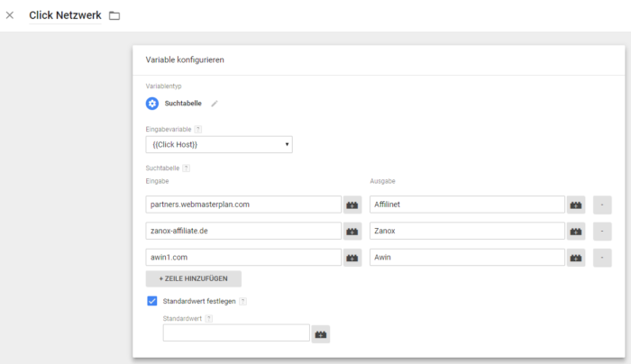
Task: Open variable picker for zanox-affiliate.de input
Action: tap(352, 231)
